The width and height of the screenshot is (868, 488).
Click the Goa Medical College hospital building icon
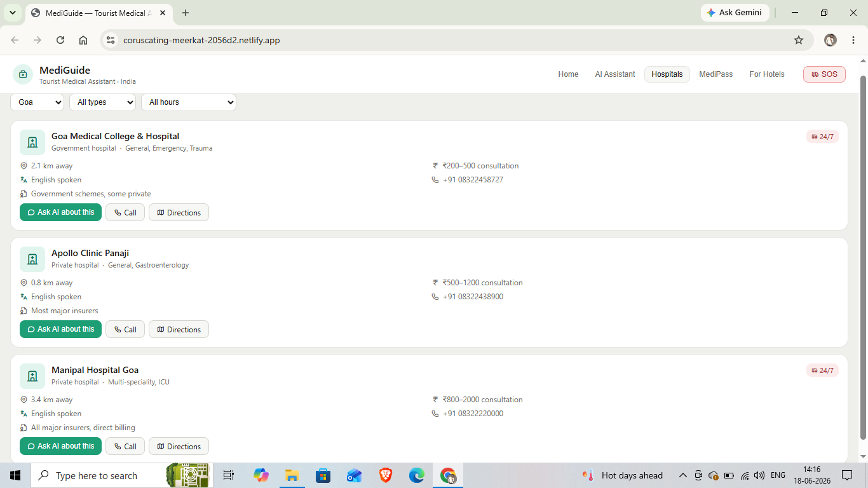pyautogui.click(x=32, y=142)
